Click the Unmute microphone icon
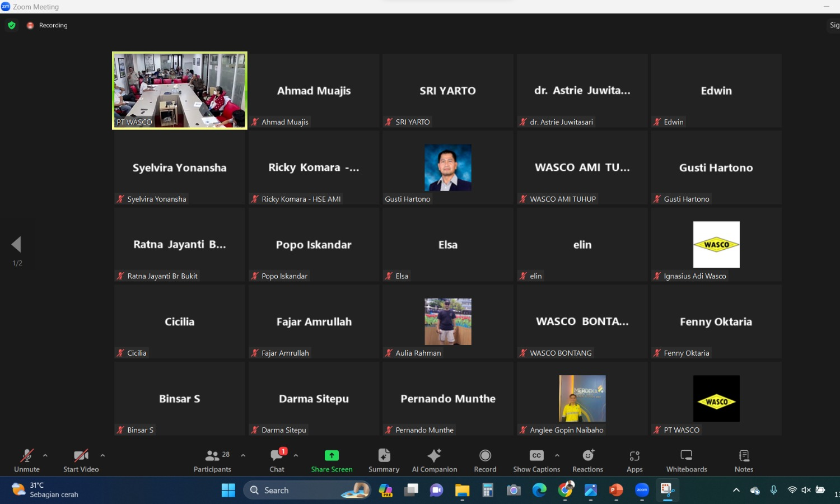The image size is (840, 504). coord(27,455)
